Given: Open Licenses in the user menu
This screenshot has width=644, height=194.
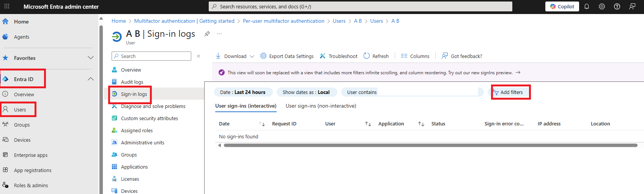Looking at the screenshot, I should pyautogui.click(x=130, y=179).
